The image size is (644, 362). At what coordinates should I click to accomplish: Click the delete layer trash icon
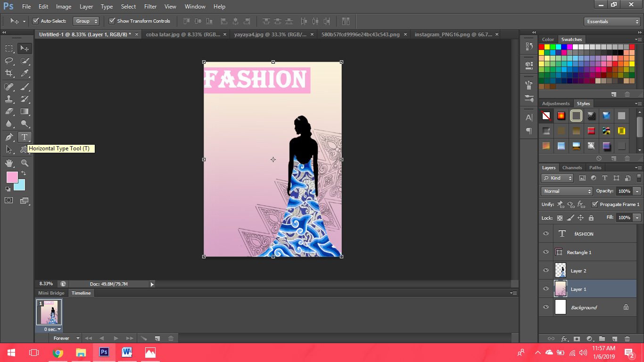point(627,339)
